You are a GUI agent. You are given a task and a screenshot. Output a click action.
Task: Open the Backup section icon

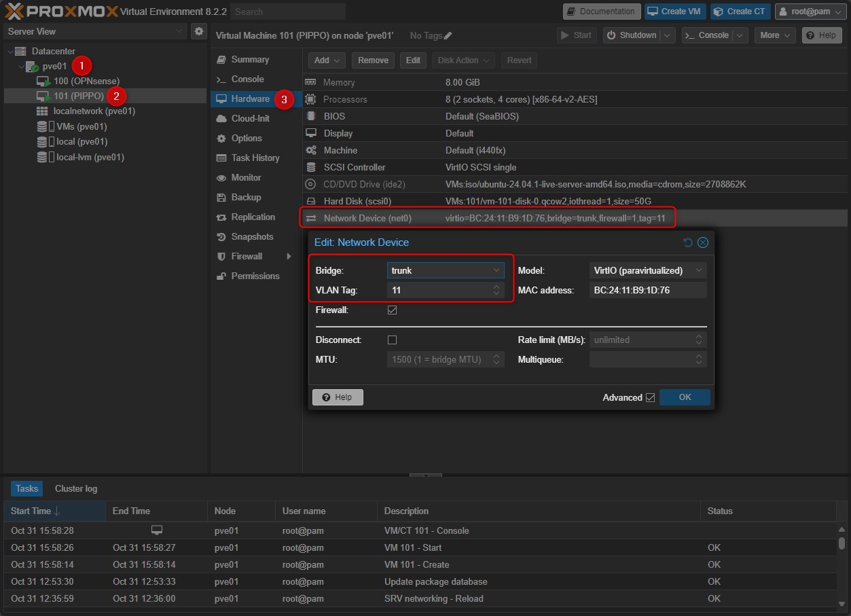(x=221, y=198)
